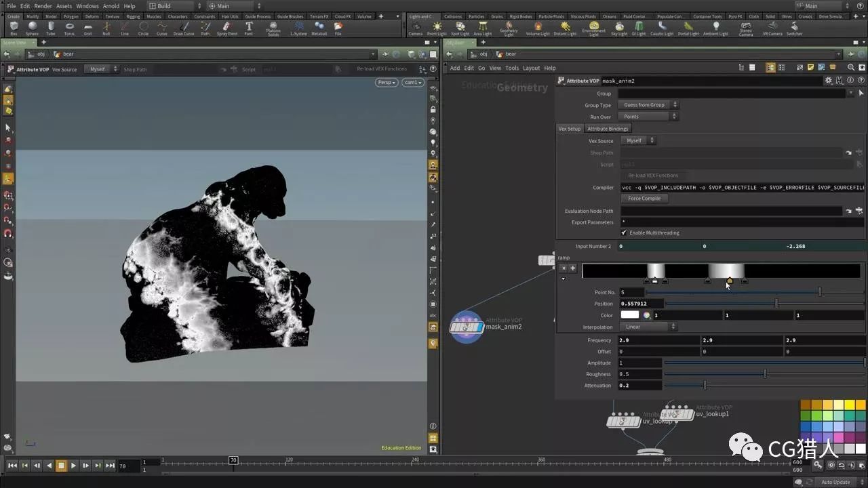Viewport: 868px width, 488px height.
Task: Open the ramp color picker wheel
Action: pos(646,315)
